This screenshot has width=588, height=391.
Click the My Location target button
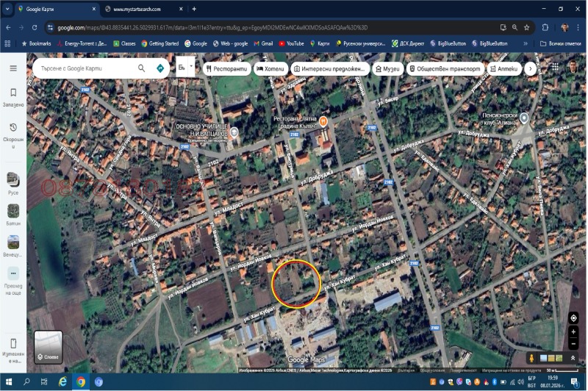[x=573, y=318]
